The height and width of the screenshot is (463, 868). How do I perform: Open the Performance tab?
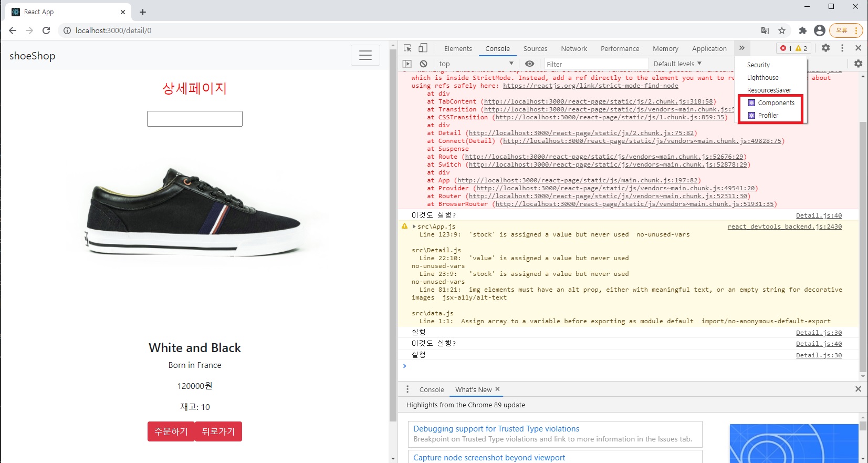(x=620, y=48)
